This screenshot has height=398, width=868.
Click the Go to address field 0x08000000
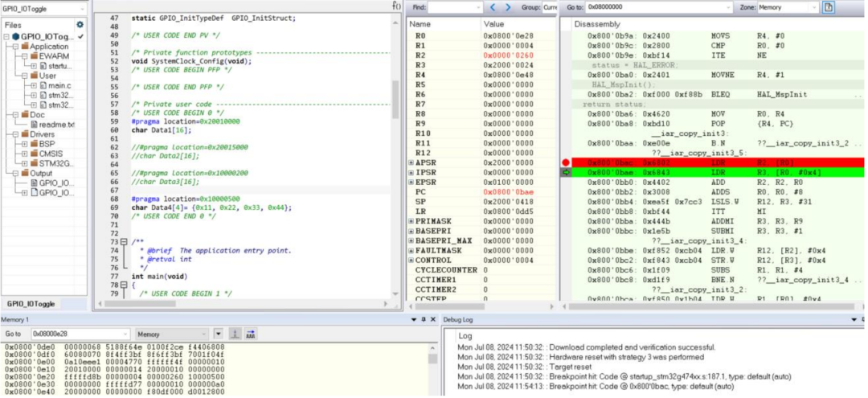click(x=659, y=8)
